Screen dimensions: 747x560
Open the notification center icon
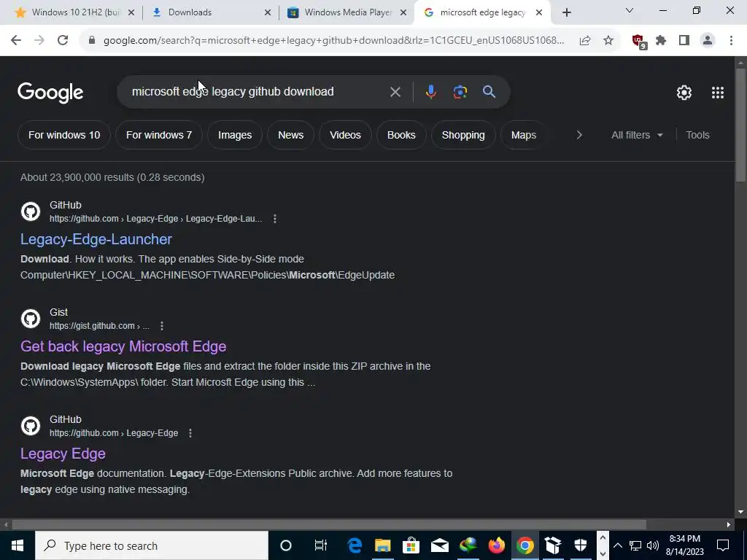pyautogui.click(x=723, y=545)
